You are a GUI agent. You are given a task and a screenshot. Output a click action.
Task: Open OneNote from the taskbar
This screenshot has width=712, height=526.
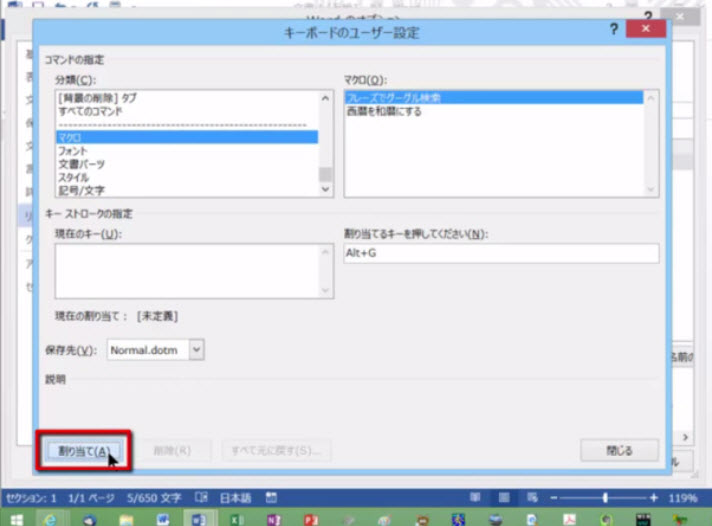(273, 518)
